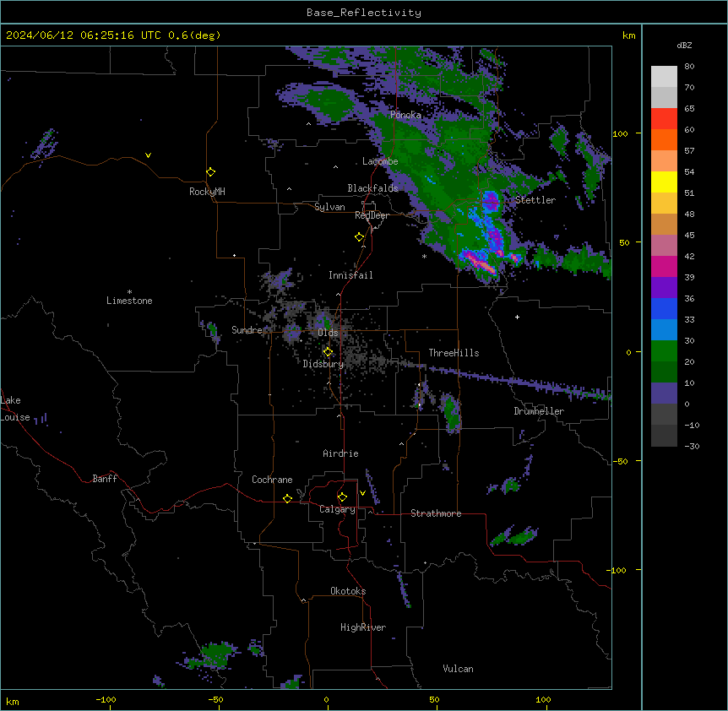
Task: Click the blue 33-36 dBZ legend swatch
Action: click(x=664, y=308)
